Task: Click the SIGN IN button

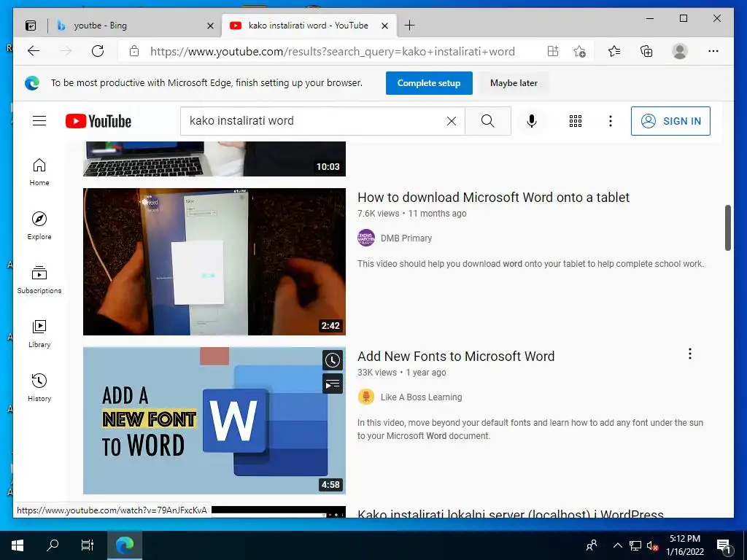Action: point(670,121)
